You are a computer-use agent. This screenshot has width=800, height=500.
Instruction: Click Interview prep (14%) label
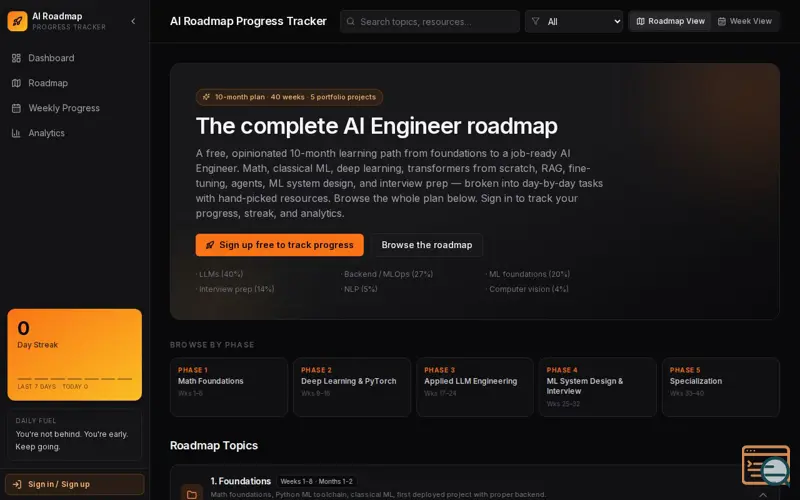point(236,289)
